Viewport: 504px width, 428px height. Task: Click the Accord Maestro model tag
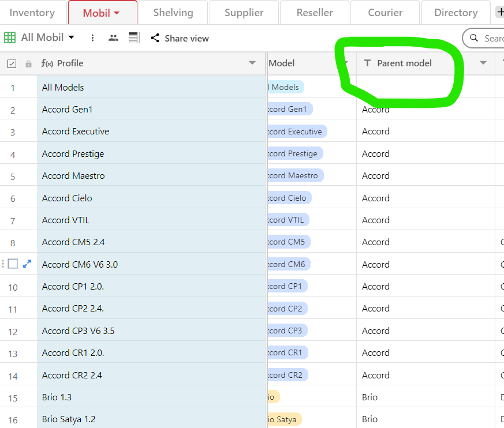[x=296, y=175]
